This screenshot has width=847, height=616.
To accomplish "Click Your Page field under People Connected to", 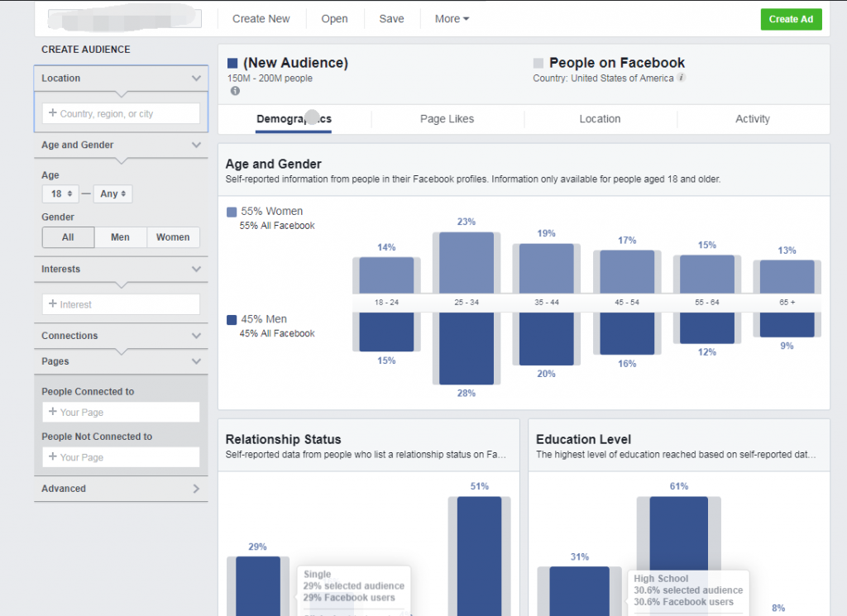I will tap(121, 413).
